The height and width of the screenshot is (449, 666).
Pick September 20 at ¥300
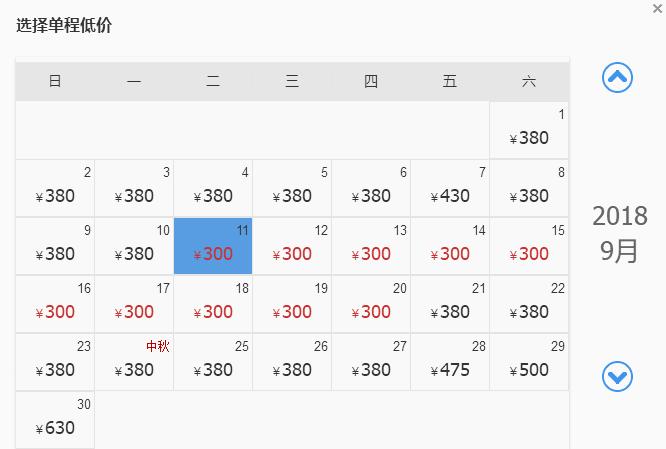click(371, 304)
